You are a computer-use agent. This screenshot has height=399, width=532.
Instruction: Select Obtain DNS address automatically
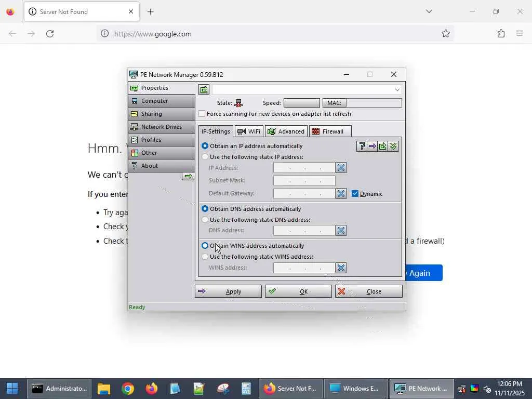pos(205,209)
